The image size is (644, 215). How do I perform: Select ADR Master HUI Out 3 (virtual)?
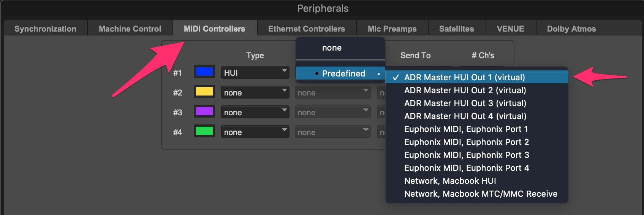[477, 103]
